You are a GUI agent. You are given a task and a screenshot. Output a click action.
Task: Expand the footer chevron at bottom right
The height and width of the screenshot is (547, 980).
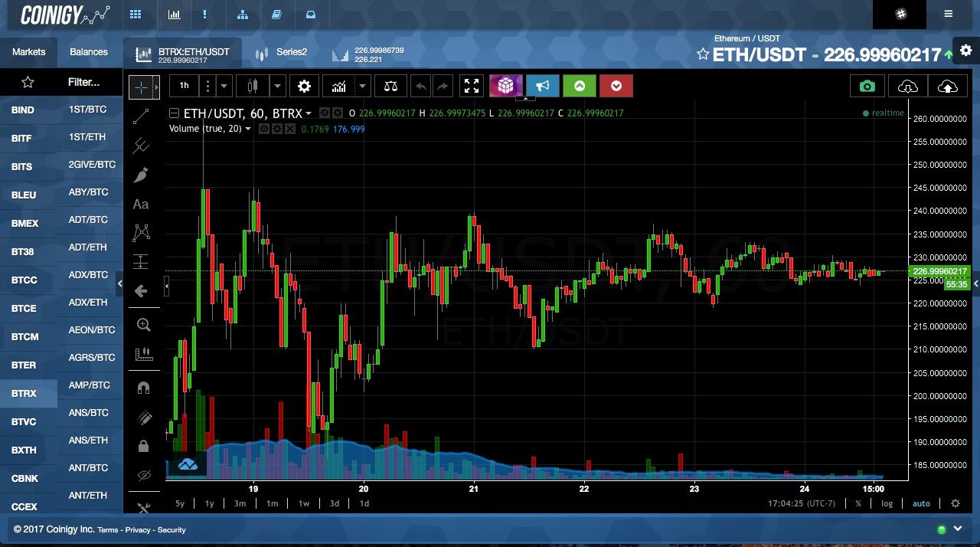pyautogui.click(x=958, y=529)
